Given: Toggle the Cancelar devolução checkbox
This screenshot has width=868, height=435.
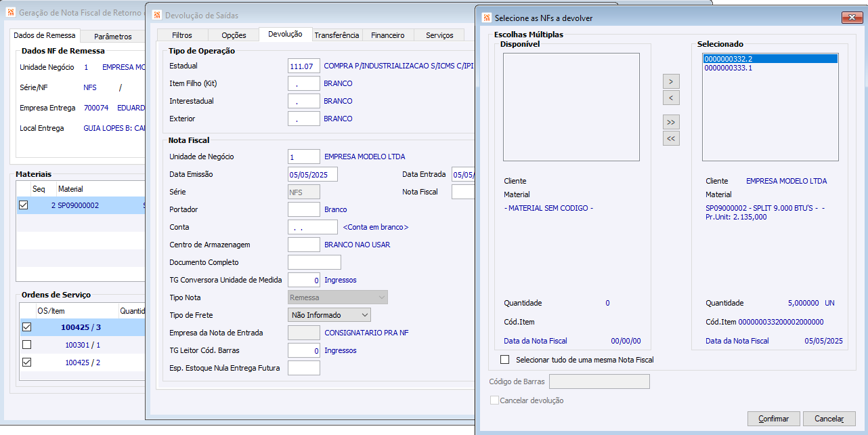Looking at the screenshot, I should [494, 400].
